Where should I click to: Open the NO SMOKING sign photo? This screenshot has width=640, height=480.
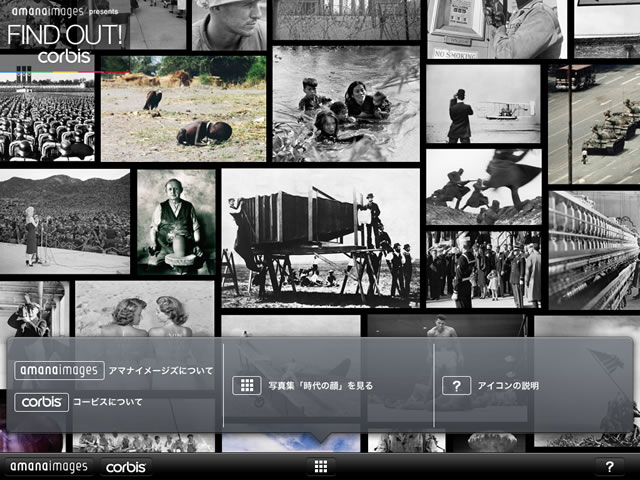497,29
